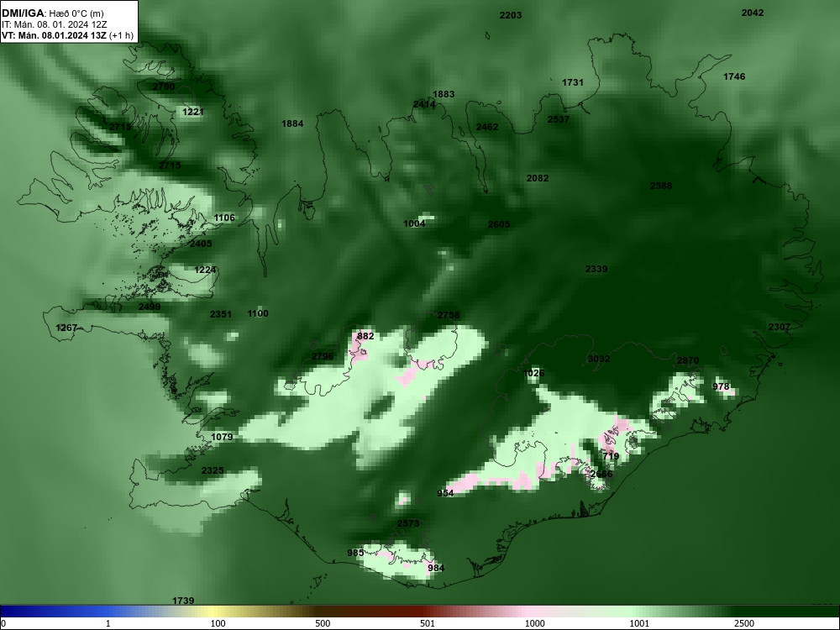Select the 2796 value label
Image resolution: width=840 pixels, height=630 pixels.
pyautogui.click(x=323, y=357)
